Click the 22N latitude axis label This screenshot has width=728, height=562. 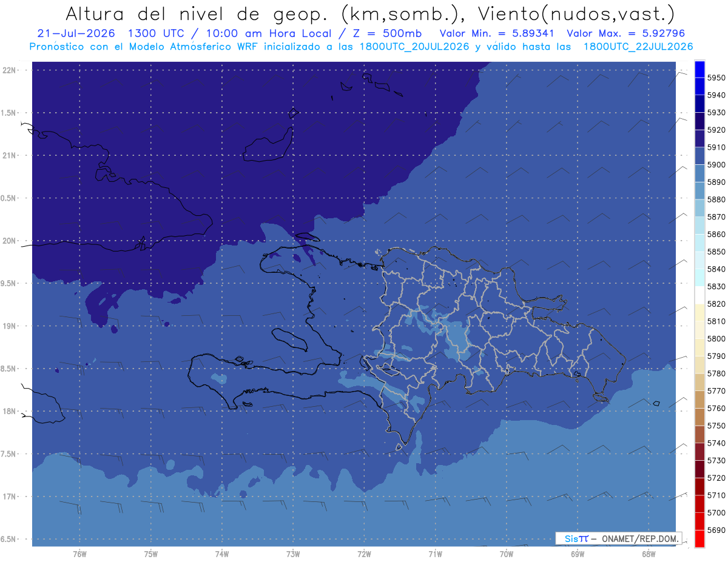10,70
